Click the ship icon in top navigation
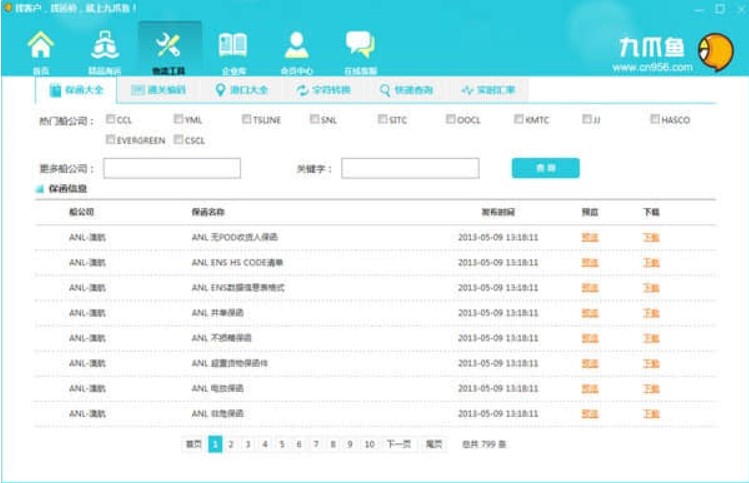The image size is (749, 483). pos(104,46)
